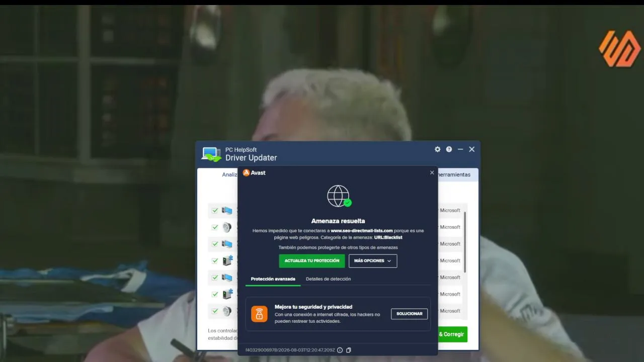
Task: Click the green Corregir button
Action: point(452,334)
